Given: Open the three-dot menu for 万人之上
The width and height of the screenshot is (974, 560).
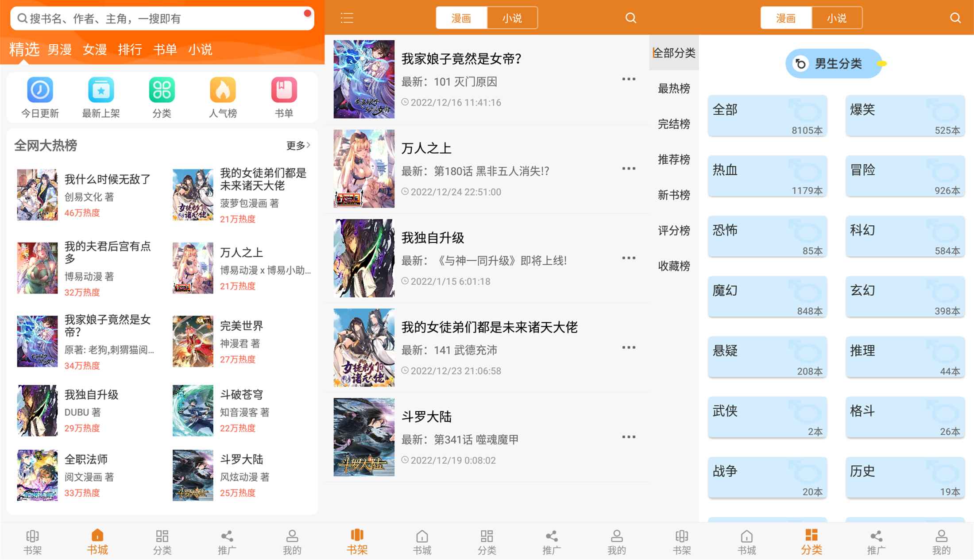Looking at the screenshot, I should (x=628, y=169).
